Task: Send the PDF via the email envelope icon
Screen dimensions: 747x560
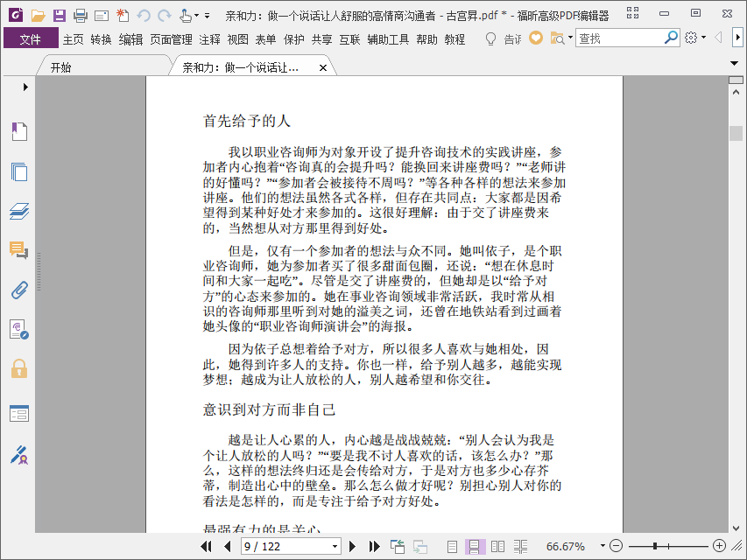Action: click(101, 17)
